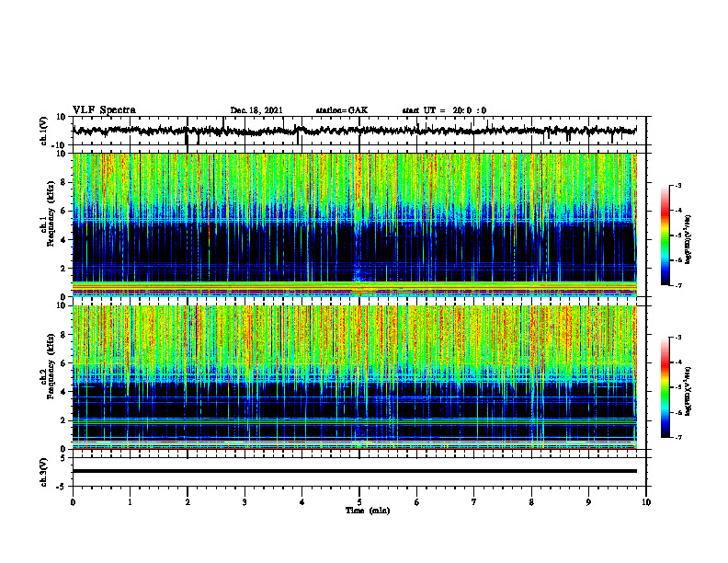Click the "5" tick on ch.3 voltage axis
This screenshot has width=728, height=563.
click(x=64, y=458)
